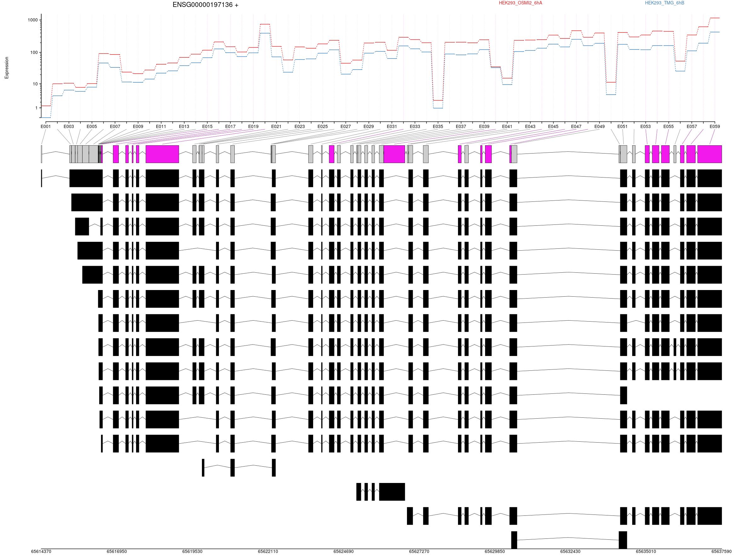The width and height of the screenshot is (756, 558).
Task: Select exon label E031
Action: click(x=392, y=127)
